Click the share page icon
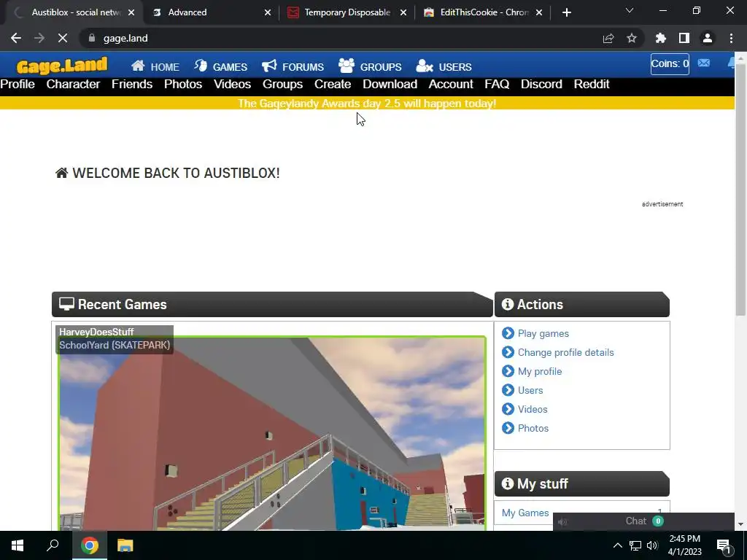 coord(608,38)
